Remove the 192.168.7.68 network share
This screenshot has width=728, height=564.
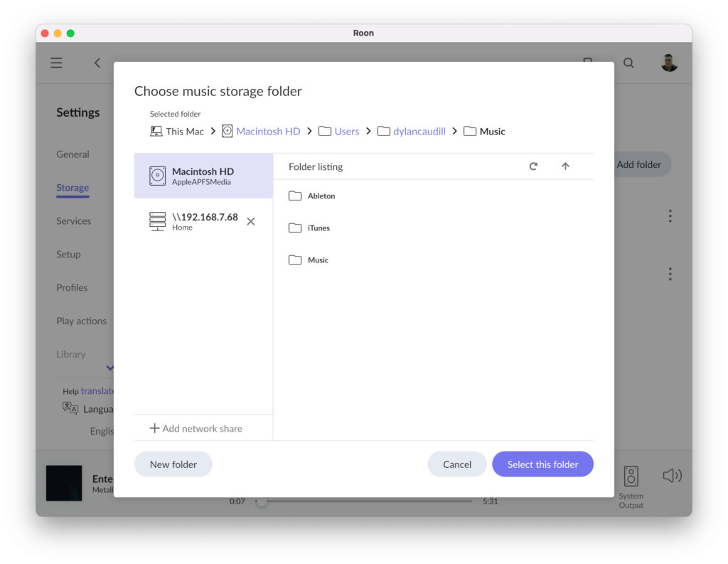tap(251, 222)
